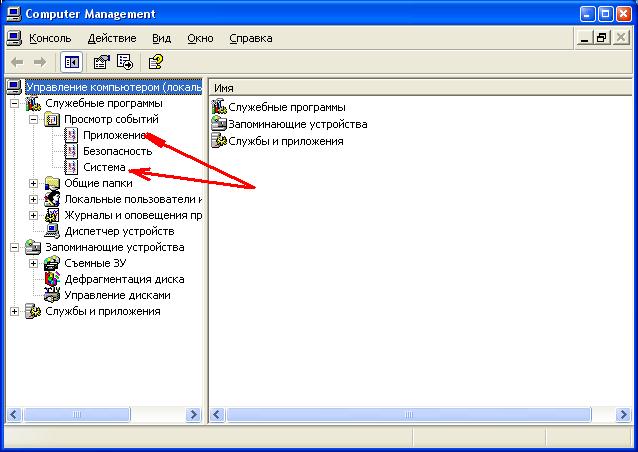Open the Справка menu
The width and height of the screenshot is (638, 452).
click(x=251, y=38)
